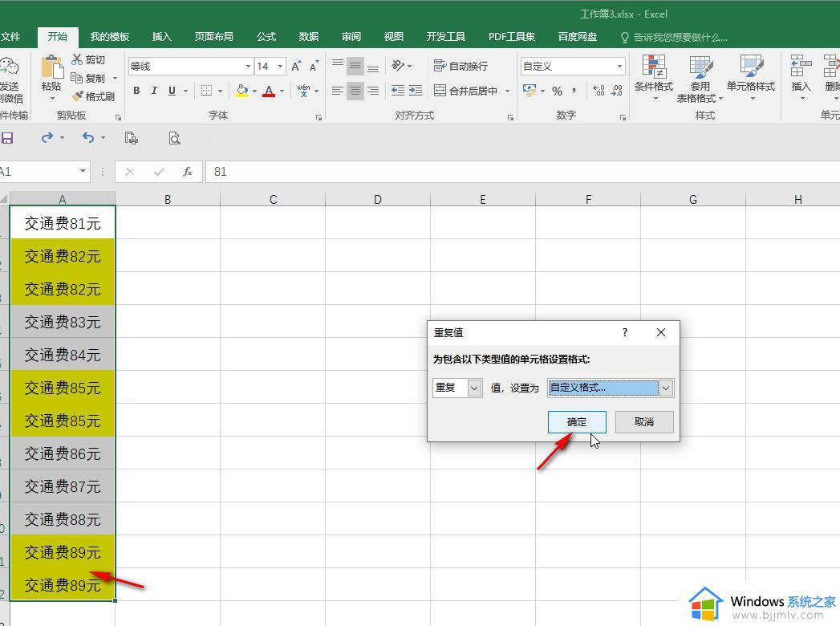
Task: Open Cell Styles (单元格样式)
Action: (x=750, y=78)
